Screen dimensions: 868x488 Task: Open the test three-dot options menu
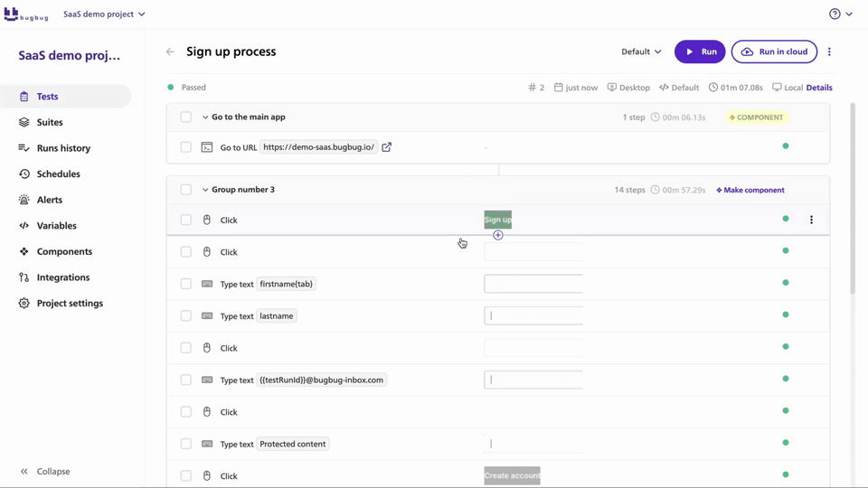[x=829, y=52]
